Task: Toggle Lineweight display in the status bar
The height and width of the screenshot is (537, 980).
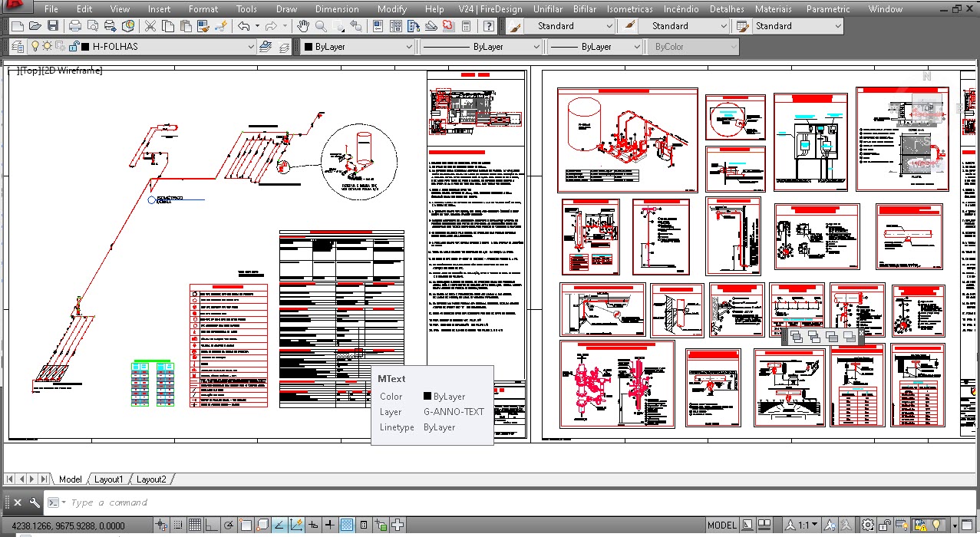Action: [330, 525]
